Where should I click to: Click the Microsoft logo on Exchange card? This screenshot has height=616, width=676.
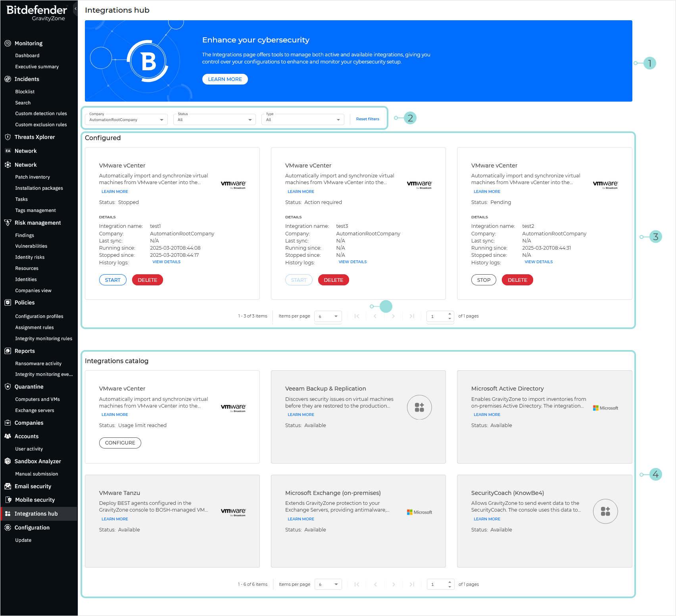pos(419,512)
